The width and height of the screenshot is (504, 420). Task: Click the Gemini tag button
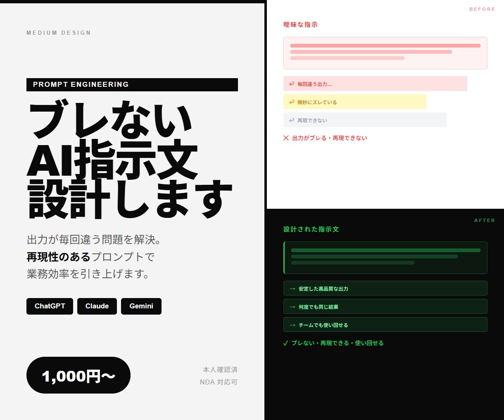pos(141,306)
